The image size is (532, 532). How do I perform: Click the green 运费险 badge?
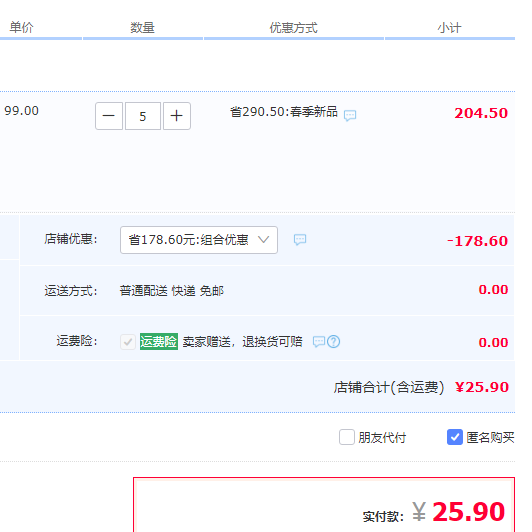(x=159, y=341)
